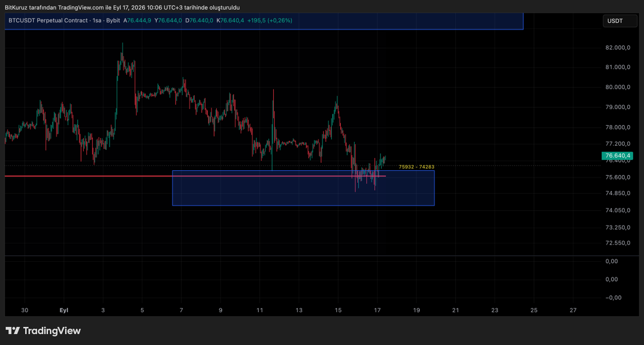Click the 78.000,0 price axis label
The height and width of the screenshot is (345, 644).
tap(617, 127)
